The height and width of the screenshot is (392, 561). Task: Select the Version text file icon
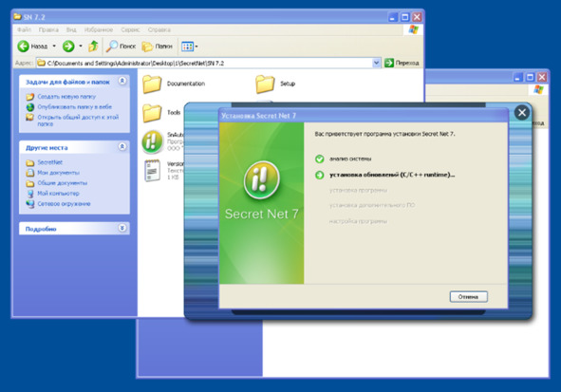click(x=153, y=170)
